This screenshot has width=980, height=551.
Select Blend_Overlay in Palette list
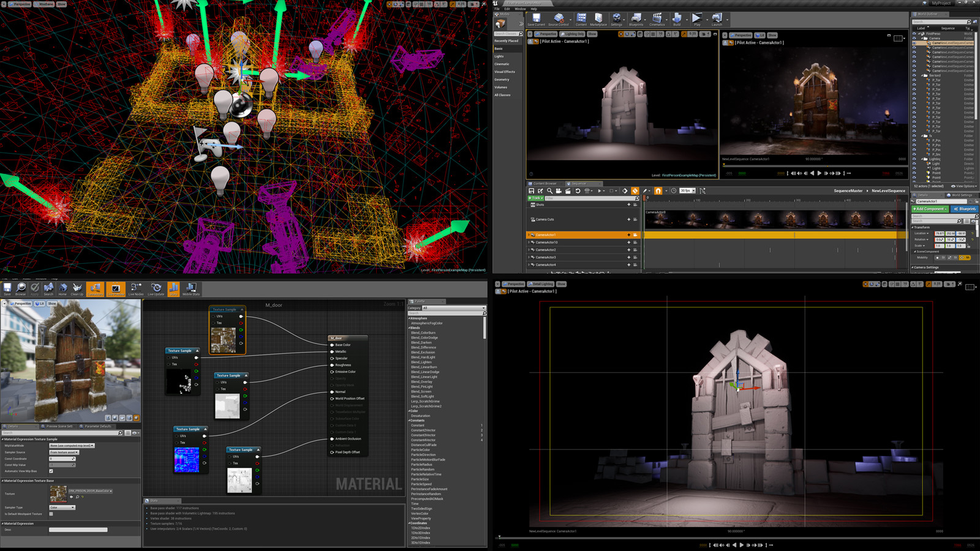pos(422,382)
